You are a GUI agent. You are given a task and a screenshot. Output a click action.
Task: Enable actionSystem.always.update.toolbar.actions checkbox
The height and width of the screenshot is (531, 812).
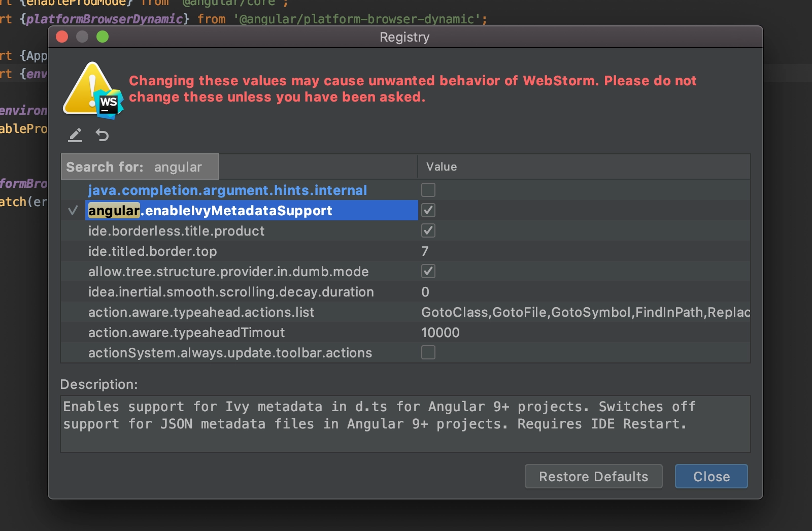click(428, 352)
